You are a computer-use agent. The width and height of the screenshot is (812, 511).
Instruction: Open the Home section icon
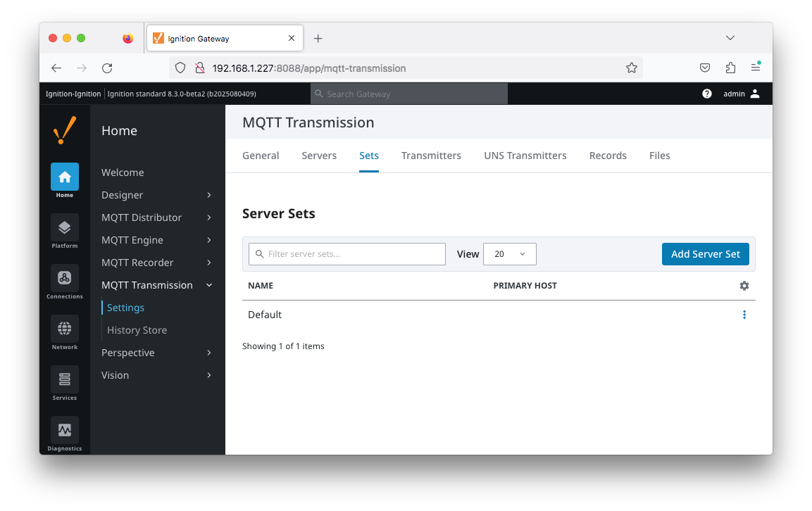[65, 177]
